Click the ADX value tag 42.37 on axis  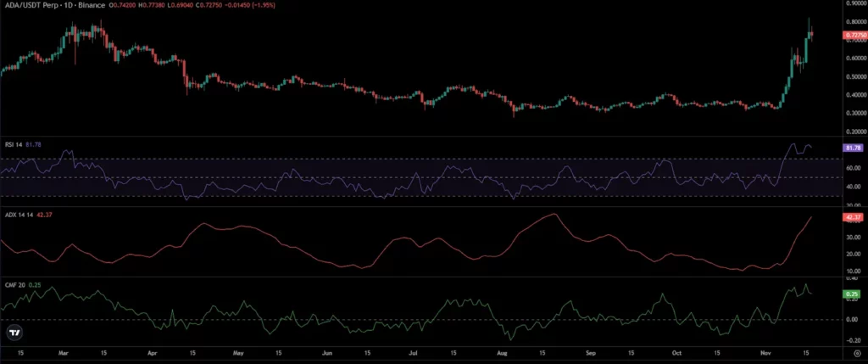pyautogui.click(x=851, y=218)
